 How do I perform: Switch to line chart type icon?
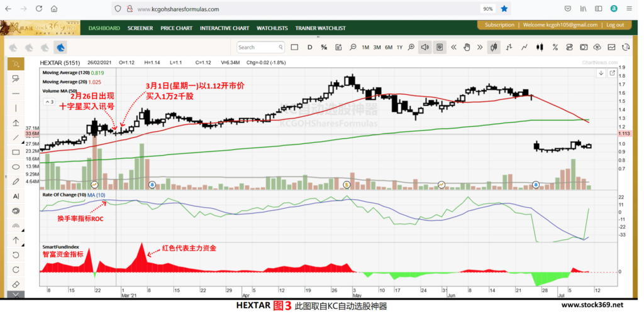pos(525,47)
